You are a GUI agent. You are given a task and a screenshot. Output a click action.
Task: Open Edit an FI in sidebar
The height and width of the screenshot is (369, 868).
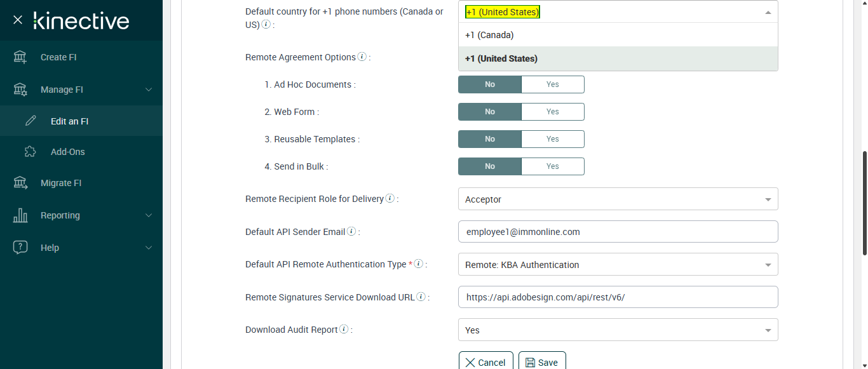point(69,121)
